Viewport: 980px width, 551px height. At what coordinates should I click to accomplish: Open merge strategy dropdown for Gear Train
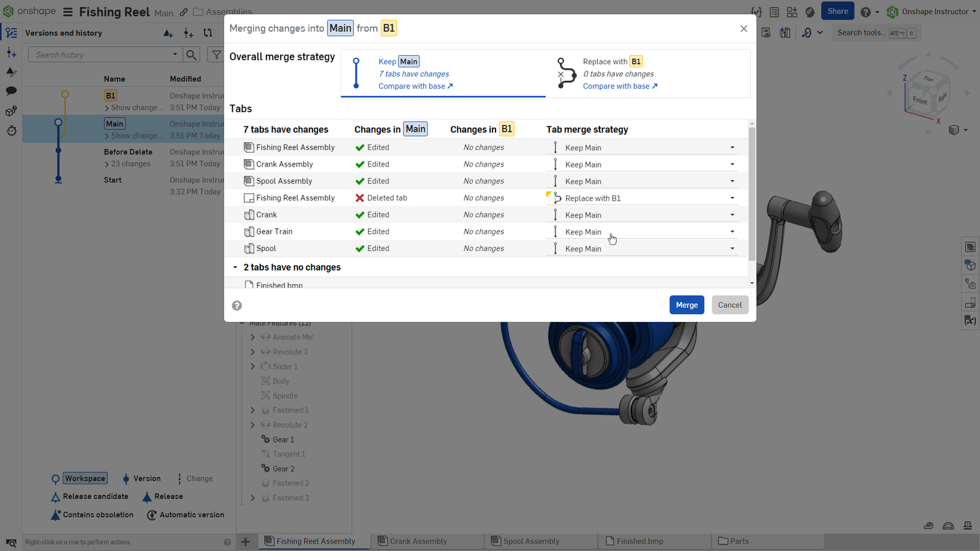pos(732,232)
